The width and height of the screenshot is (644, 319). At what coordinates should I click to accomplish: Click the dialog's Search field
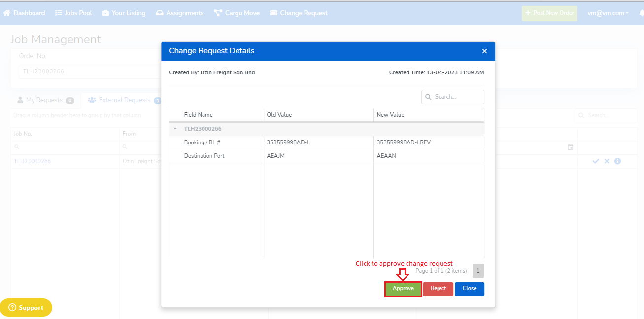457,97
